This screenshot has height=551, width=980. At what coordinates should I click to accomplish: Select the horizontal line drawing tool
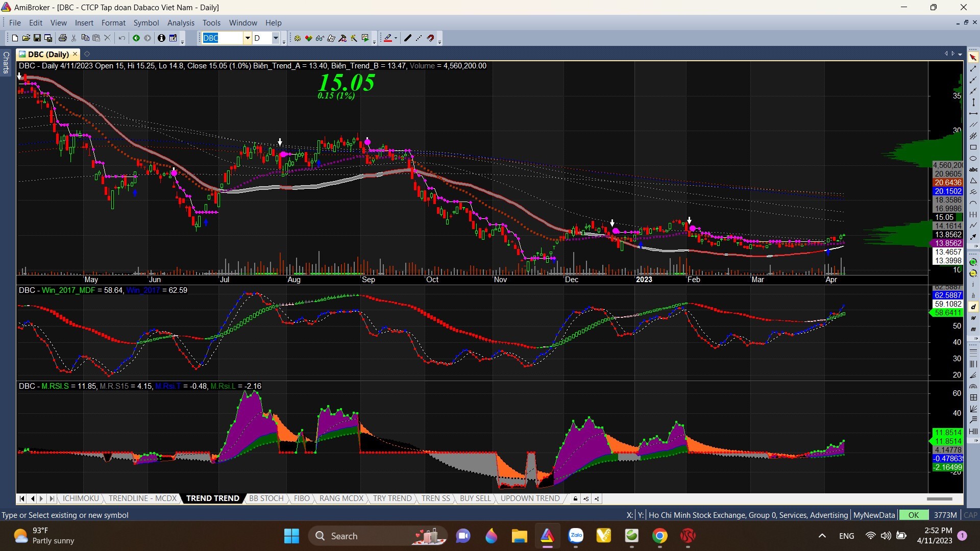973,113
